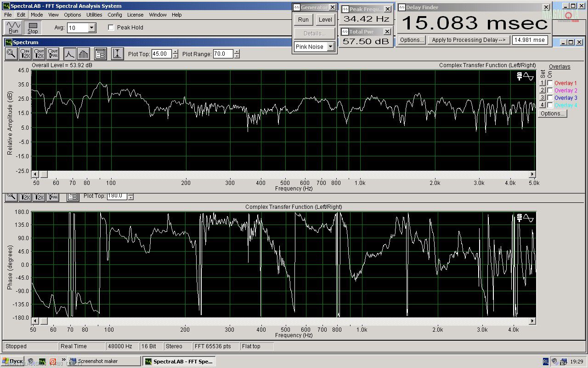Image resolution: width=588 pixels, height=368 pixels.
Task: Select the magnifier zoom tool in Spectrum toolbar
Action: tap(11, 54)
